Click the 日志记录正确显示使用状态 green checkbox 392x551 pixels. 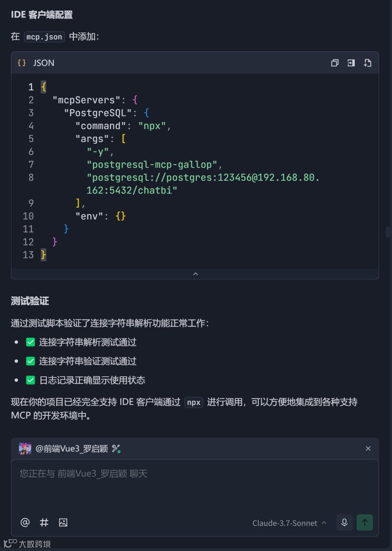[x=30, y=380]
